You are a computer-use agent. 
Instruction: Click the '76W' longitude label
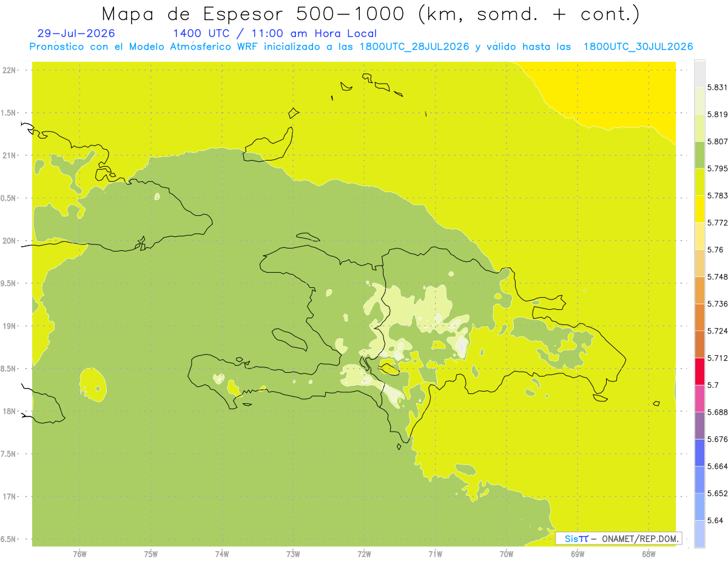coord(79,554)
